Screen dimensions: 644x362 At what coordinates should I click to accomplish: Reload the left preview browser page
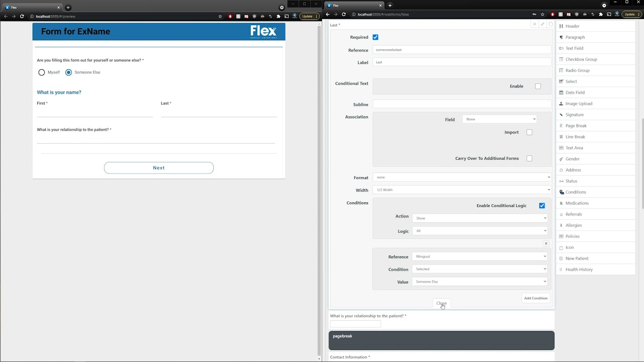[22, 16]
